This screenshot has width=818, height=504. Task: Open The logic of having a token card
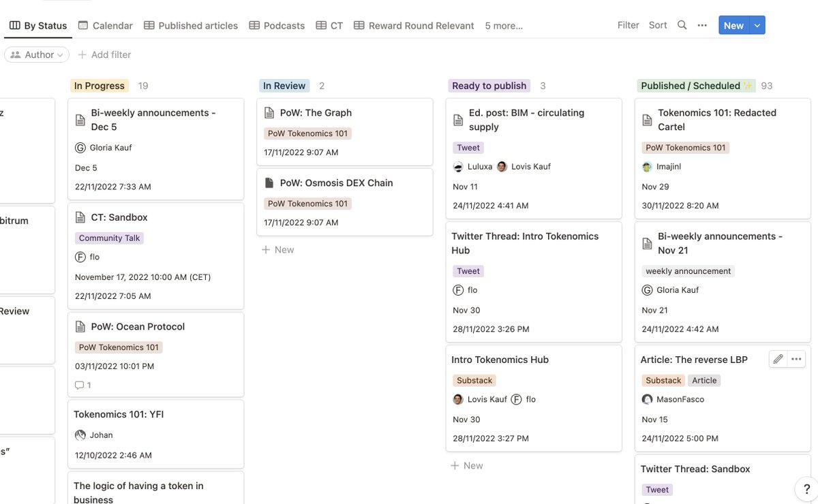pos(155,488)
